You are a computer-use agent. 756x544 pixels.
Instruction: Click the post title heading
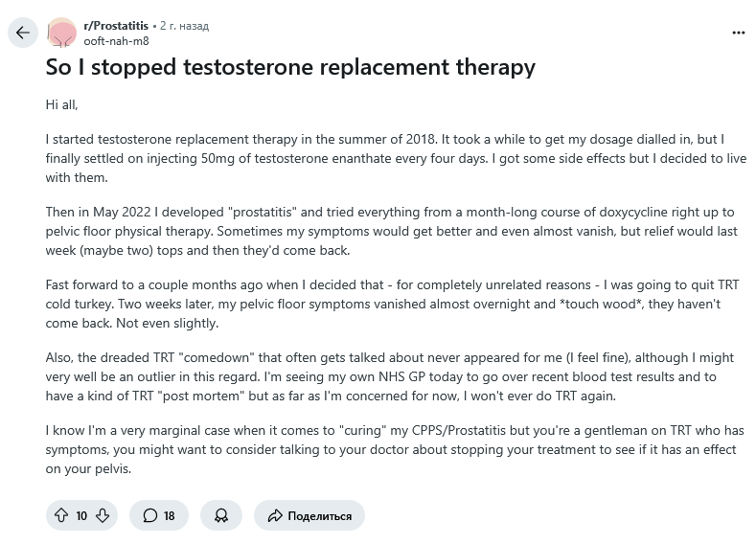click(x=290, y=67)
